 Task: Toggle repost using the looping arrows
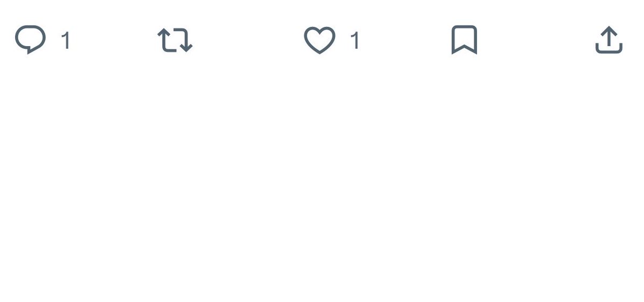click(175, 40)
